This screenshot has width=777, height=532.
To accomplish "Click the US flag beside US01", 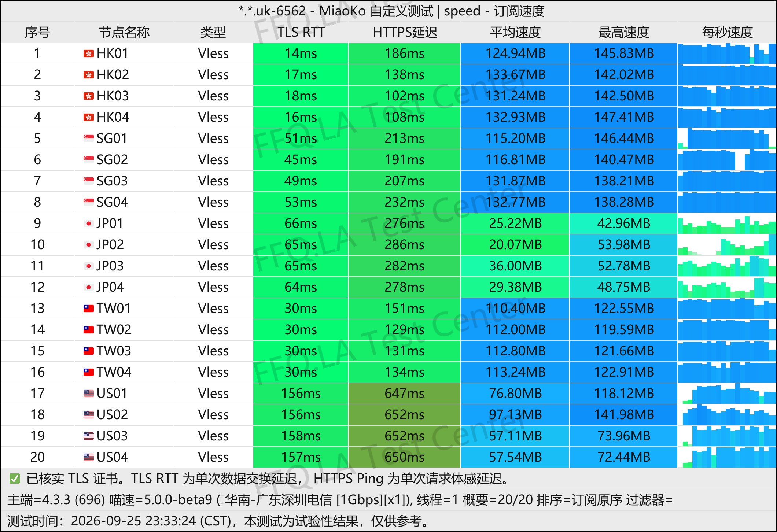I will [x=88, y=394].
